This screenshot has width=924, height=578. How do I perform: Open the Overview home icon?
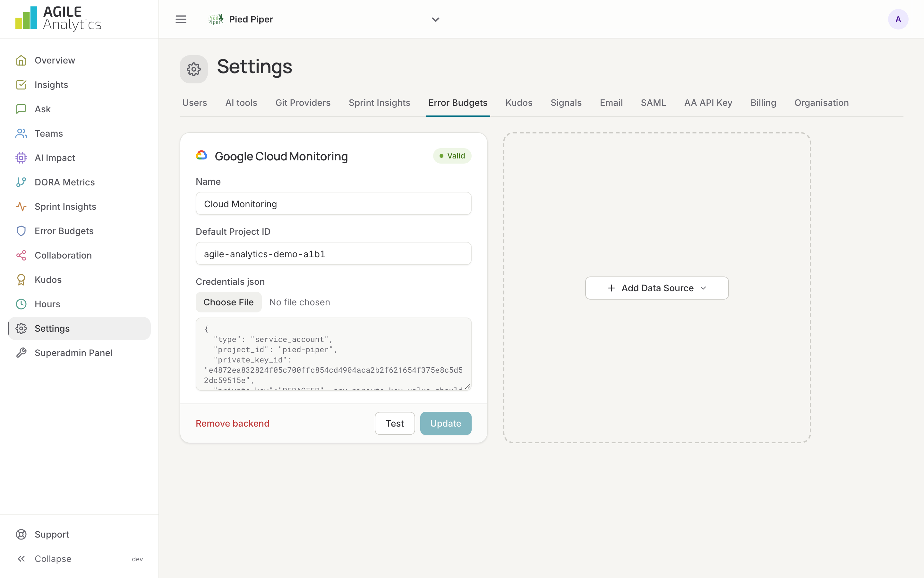click(21, 60)
